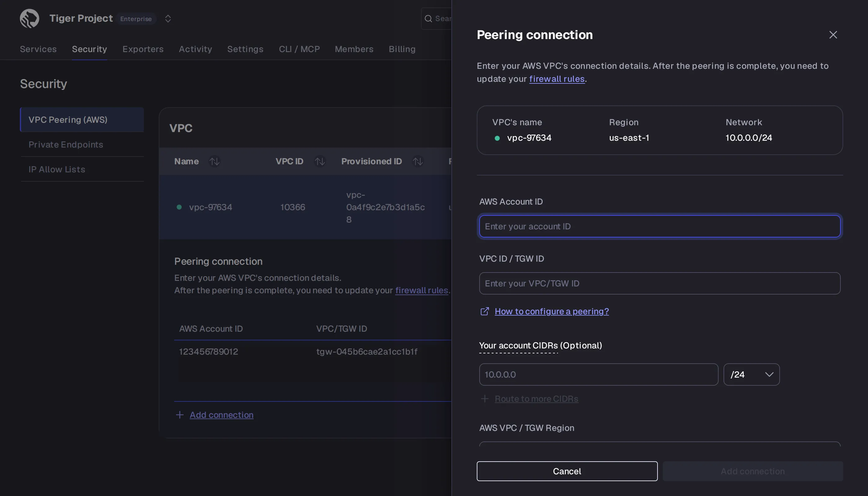Click the Tiger logo icon

coord(30,18)
